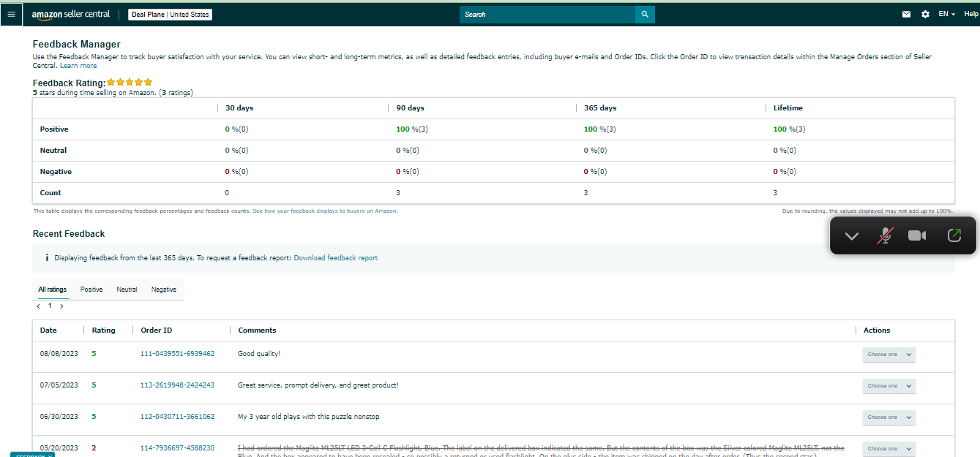The height and width of the screenshot is (457, 980).
Task: Open the Choose one dropdown for order 112-0430711-3661062
Action: pos(889,418)
